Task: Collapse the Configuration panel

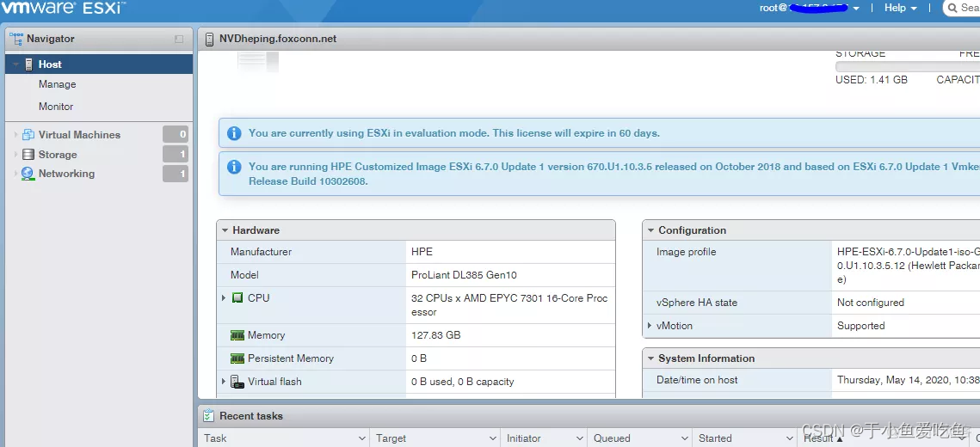Action: [650, 230]
